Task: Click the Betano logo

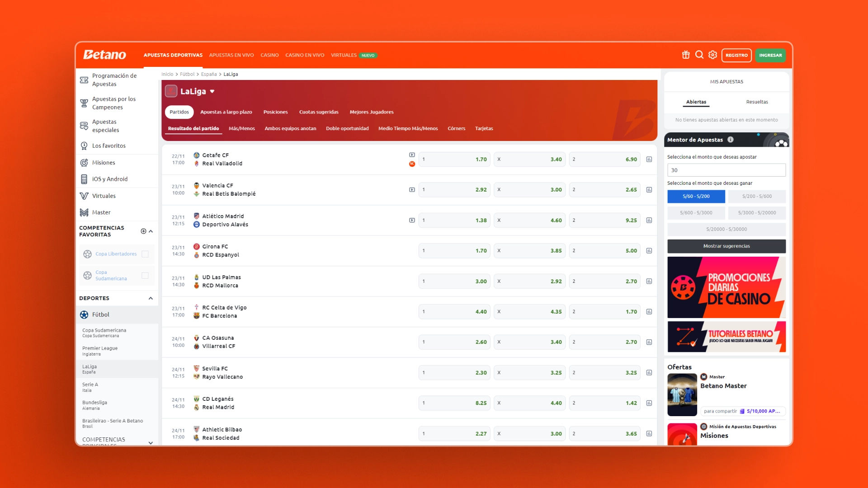Action: [x=104, y=55]
